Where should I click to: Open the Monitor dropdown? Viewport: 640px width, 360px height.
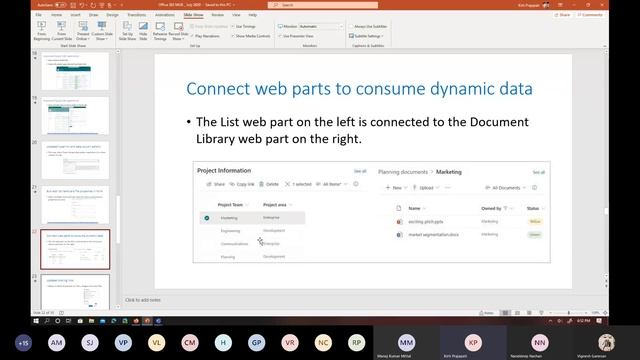(x=321, y=26)
